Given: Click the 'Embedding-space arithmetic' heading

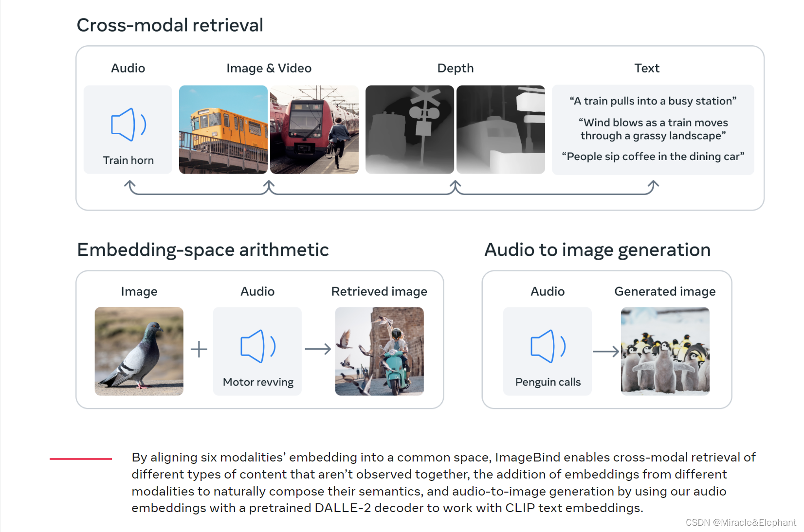Looking at the screenshot, I should coord(203,250).
